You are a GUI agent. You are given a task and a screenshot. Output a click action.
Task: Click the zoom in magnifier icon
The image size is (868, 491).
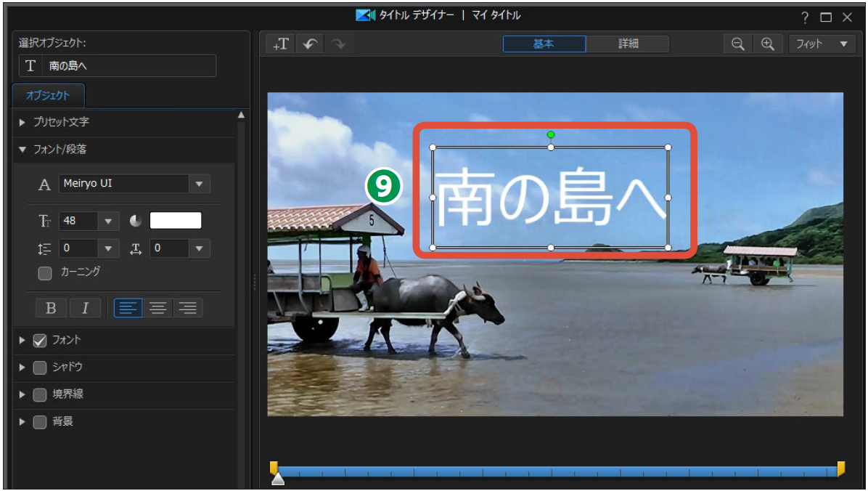[767, 44]
